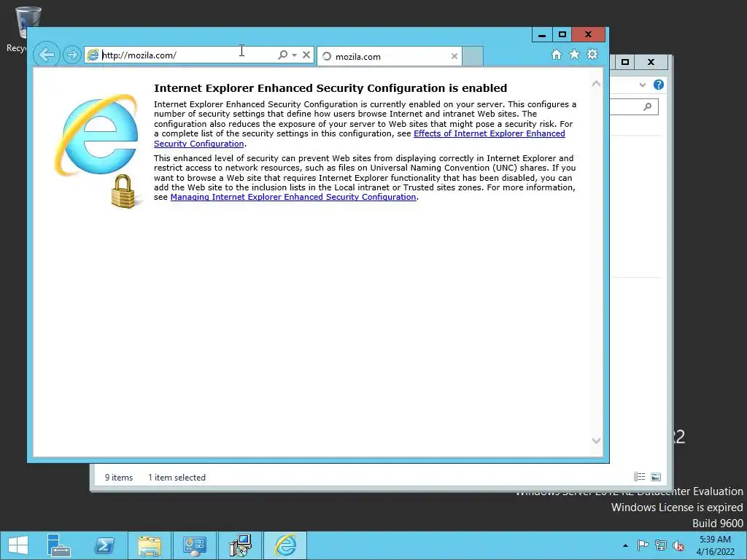Expand the ribbon chevron in Explorer window
747x560 pixels.
click(x=643, y=85)
